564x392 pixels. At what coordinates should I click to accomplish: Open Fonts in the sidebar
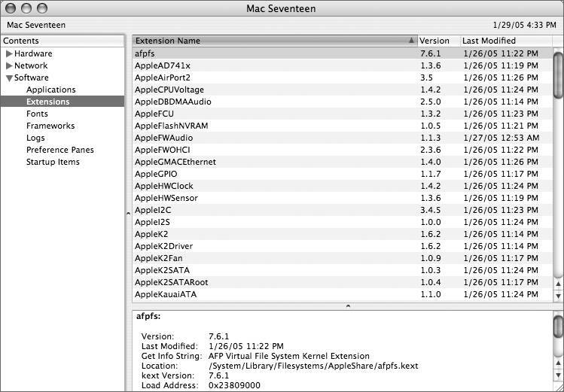[37, 114]
